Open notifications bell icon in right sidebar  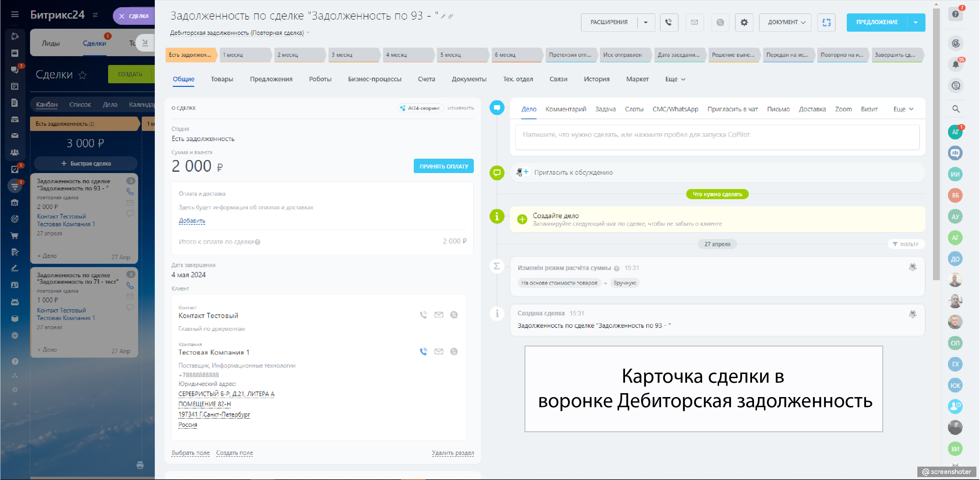[x=955, y=64]
